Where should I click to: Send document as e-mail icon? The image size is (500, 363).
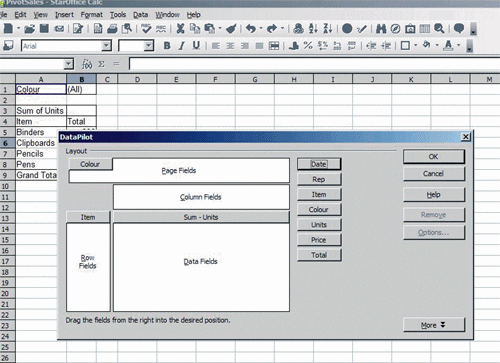(59, 29)
